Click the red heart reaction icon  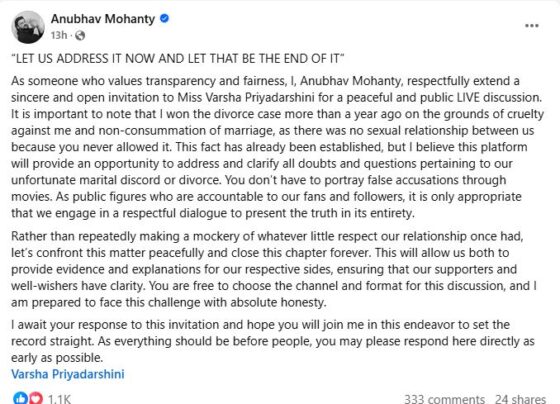coord(36,398)
